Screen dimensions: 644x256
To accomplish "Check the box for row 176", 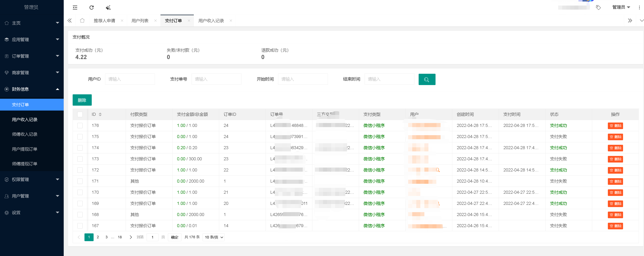I will (x=80, y=125).
